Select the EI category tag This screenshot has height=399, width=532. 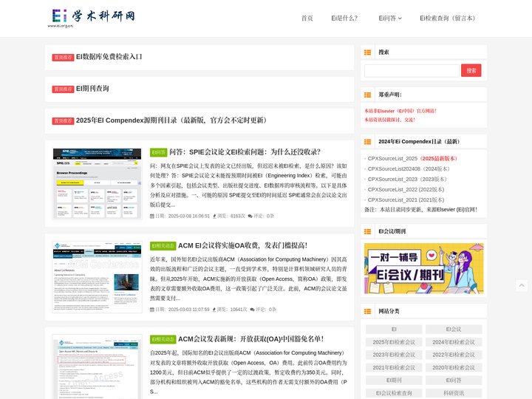[394, 329]
